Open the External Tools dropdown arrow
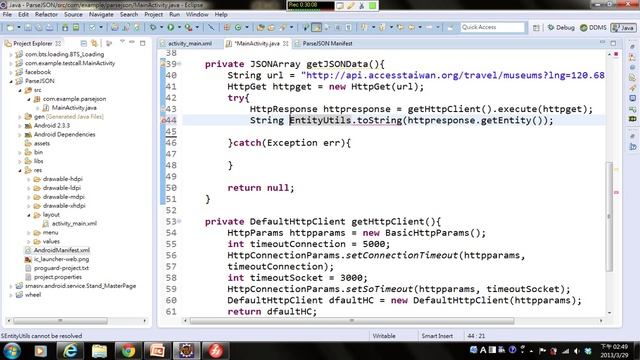640x360 pixels. 197,28
